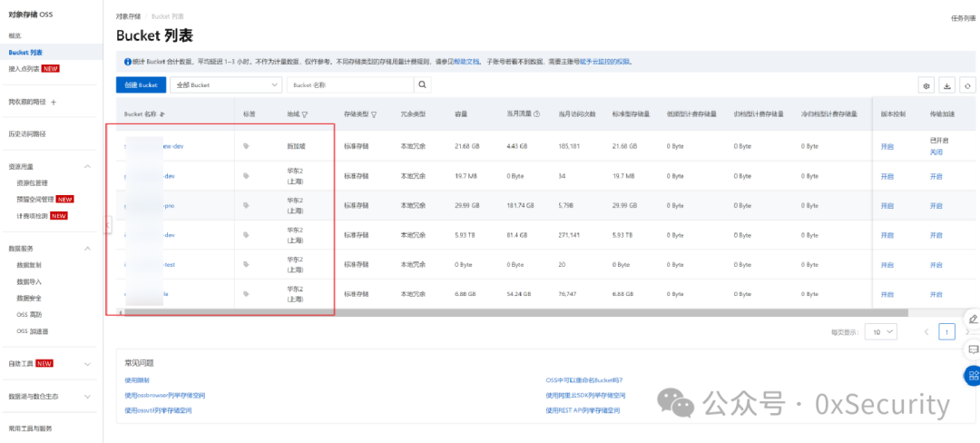Click the tag icon in first bucket row

[x=246, y=146]
